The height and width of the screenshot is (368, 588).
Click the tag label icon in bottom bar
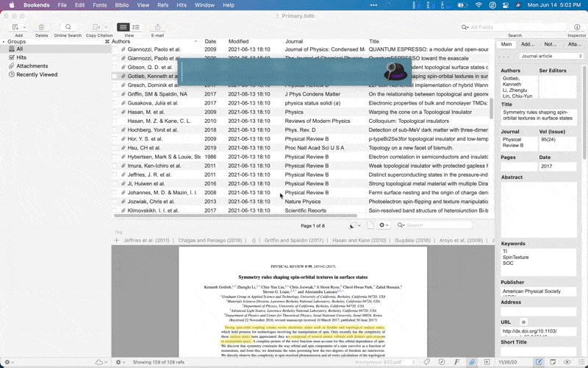[x=427, y=362]
